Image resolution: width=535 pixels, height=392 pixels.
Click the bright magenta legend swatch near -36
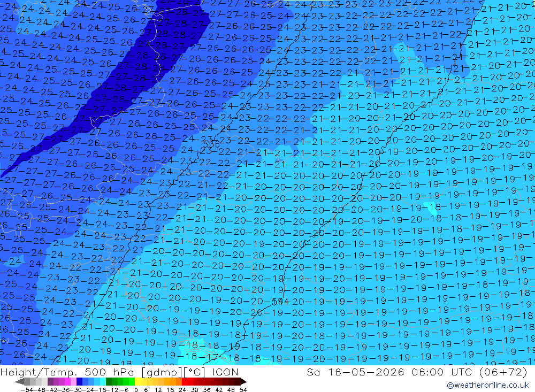pos(67,382)
